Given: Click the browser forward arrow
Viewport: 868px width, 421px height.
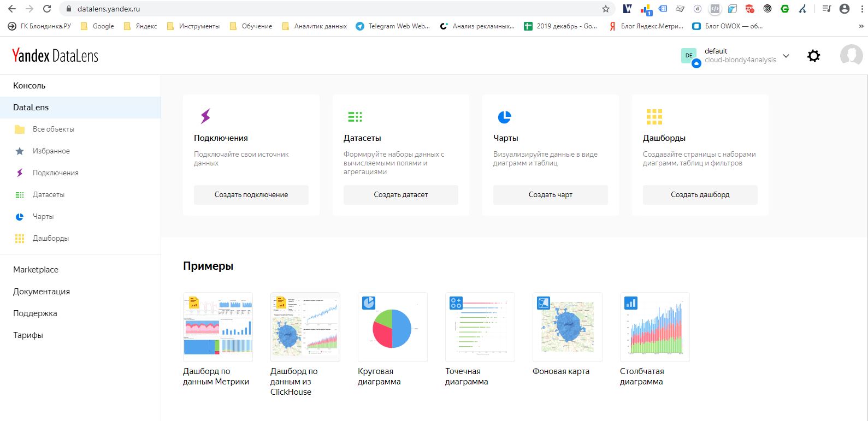Looking at the screenshot, I should (29, 9).
